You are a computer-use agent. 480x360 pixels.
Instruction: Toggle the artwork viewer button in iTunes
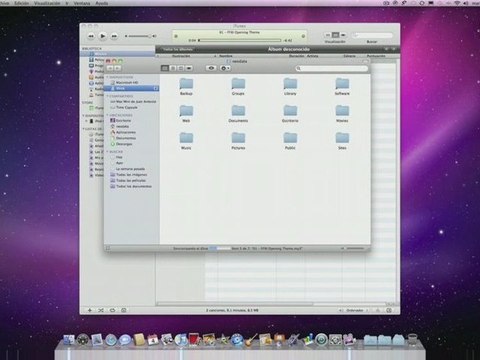(x=124, y=310)
